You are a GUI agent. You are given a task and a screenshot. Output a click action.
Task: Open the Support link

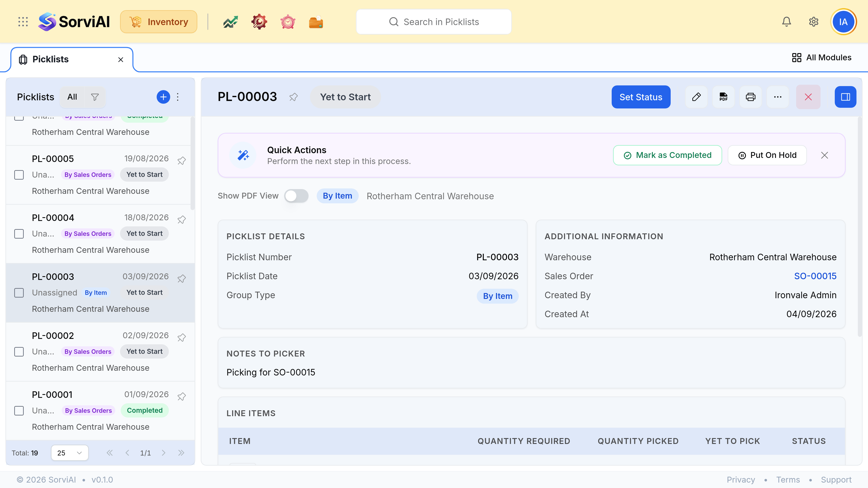[x=836, y=480]
